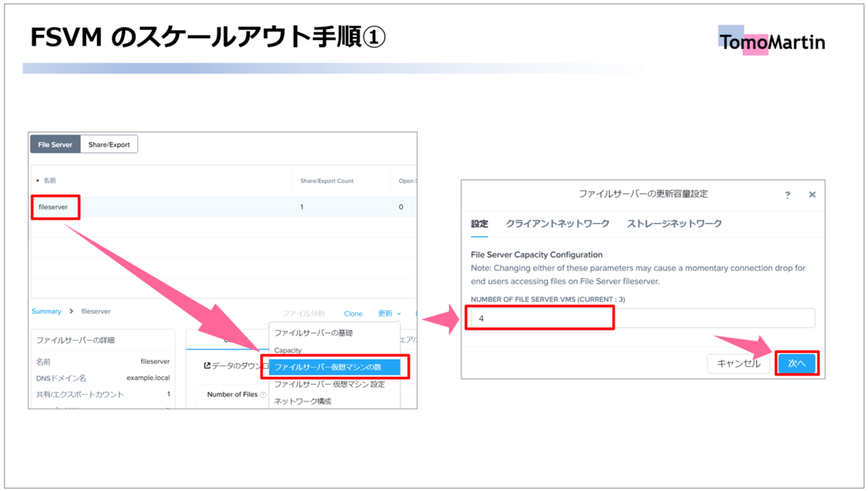This screenshot has height=491, width=868.
Task: Click the Capacity section label in the menu
Action: click(x=288, y=351)
